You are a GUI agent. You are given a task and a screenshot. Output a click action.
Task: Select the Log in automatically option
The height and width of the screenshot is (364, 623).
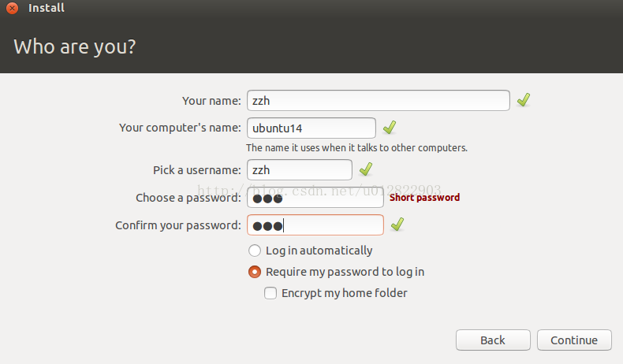click(255, 251)
